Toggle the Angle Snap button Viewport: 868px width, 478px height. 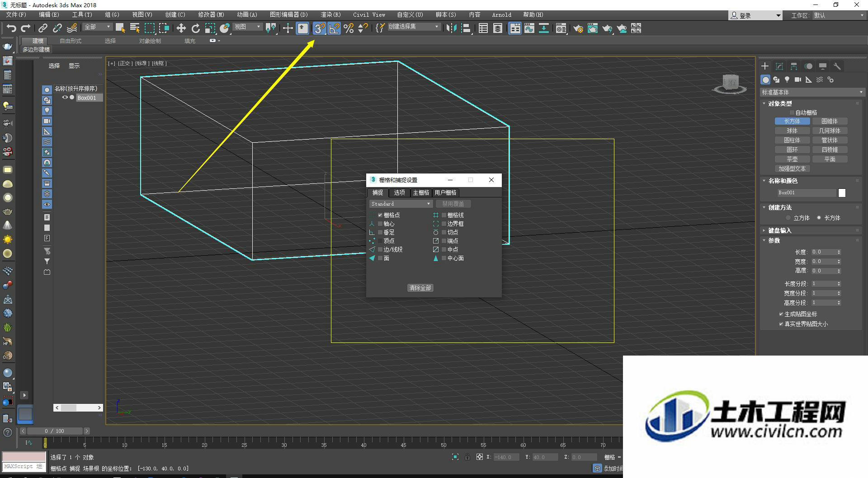334,28
